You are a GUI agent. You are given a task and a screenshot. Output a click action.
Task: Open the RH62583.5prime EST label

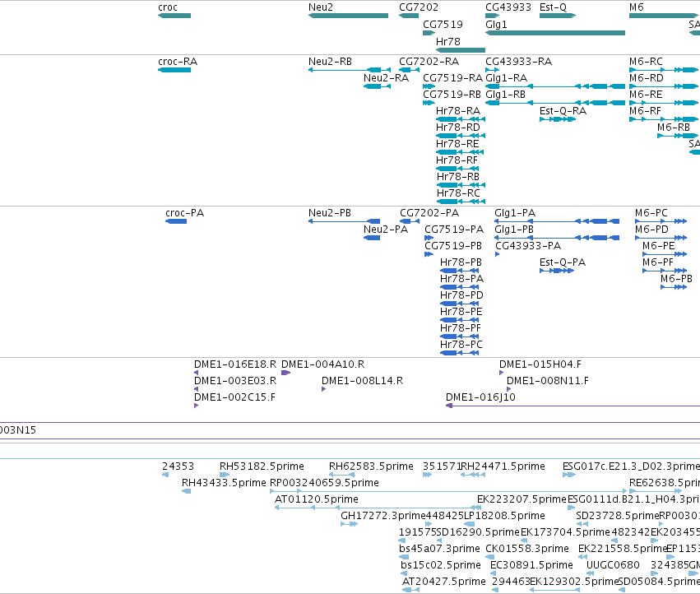click(371, 466)
